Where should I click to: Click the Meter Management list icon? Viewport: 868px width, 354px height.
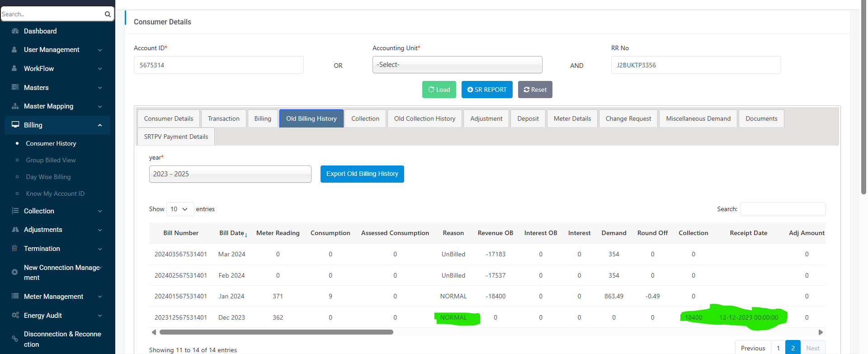pyautogui.click(x=15, y=296)
